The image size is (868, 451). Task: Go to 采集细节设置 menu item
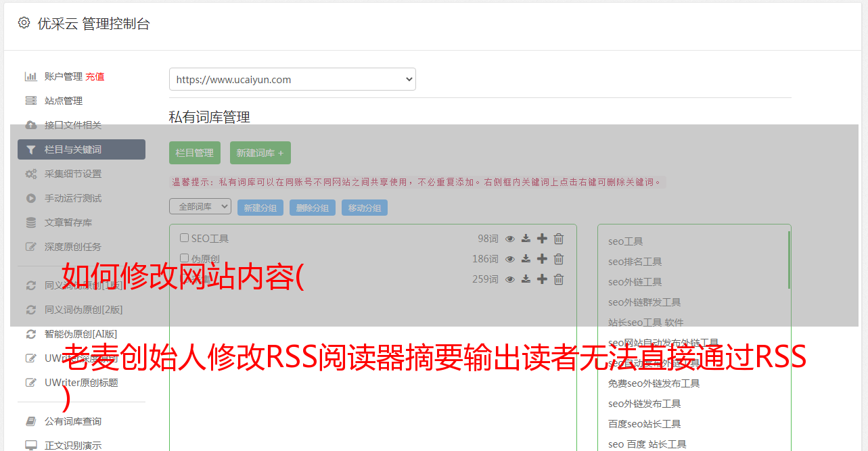[73, 174]
